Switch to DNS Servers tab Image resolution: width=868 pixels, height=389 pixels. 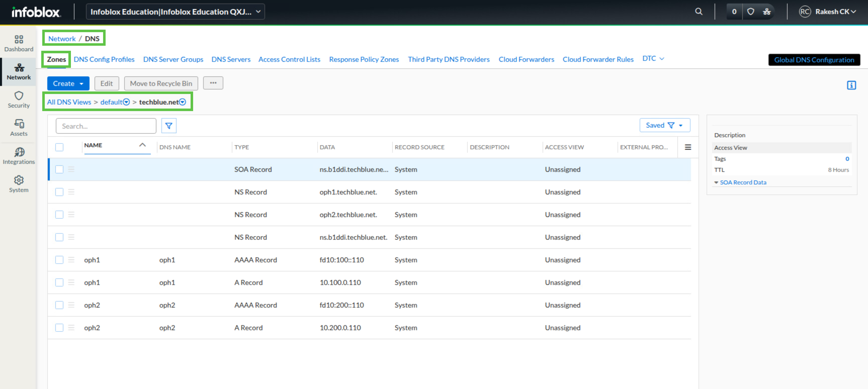coord(231,59)
